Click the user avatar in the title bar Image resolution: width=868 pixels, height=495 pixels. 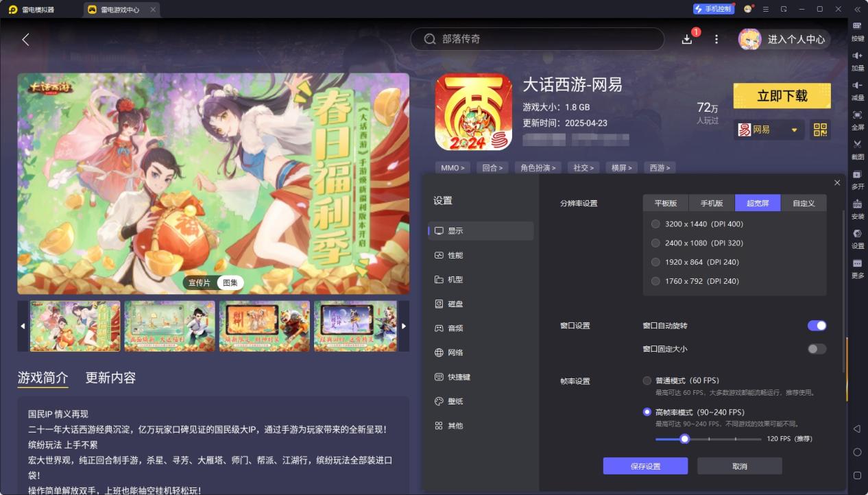pyautogui.click(x=748, y=9)
